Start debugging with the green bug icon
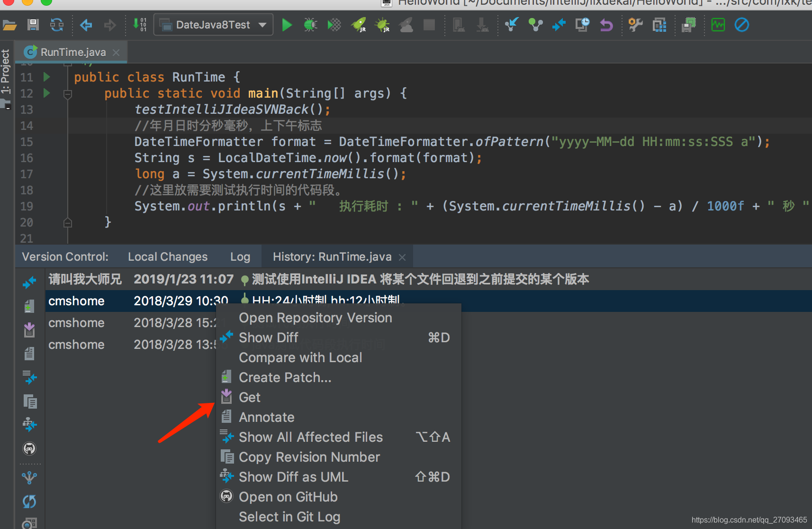812x529 pixels. click(x=310, y=25)
